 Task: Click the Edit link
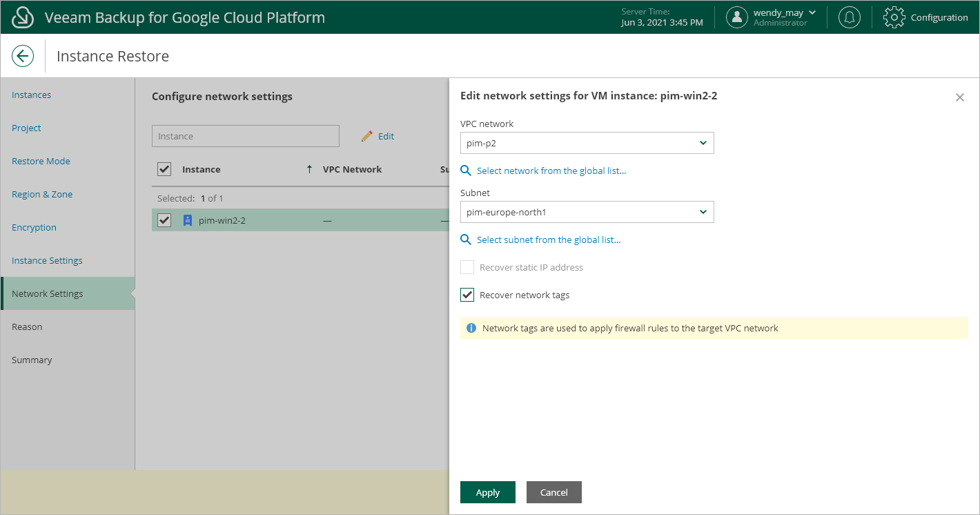[386, 136]
